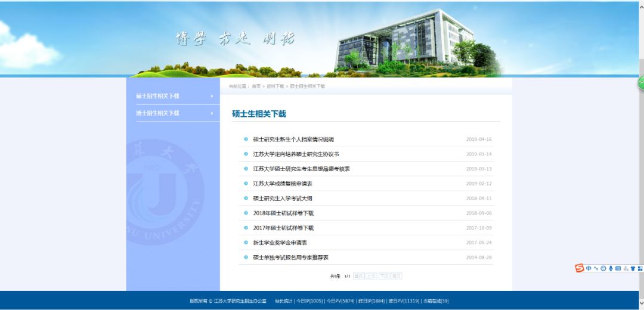Click footer text 昨日PV[11319]
This screenshot has height=310, width=644.
(x=404, y=301)
